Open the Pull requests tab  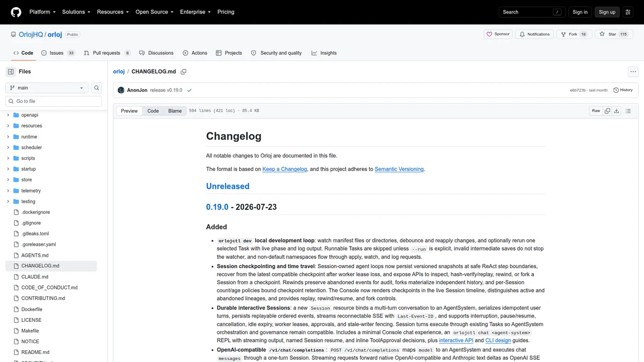(x=108, y=53)
